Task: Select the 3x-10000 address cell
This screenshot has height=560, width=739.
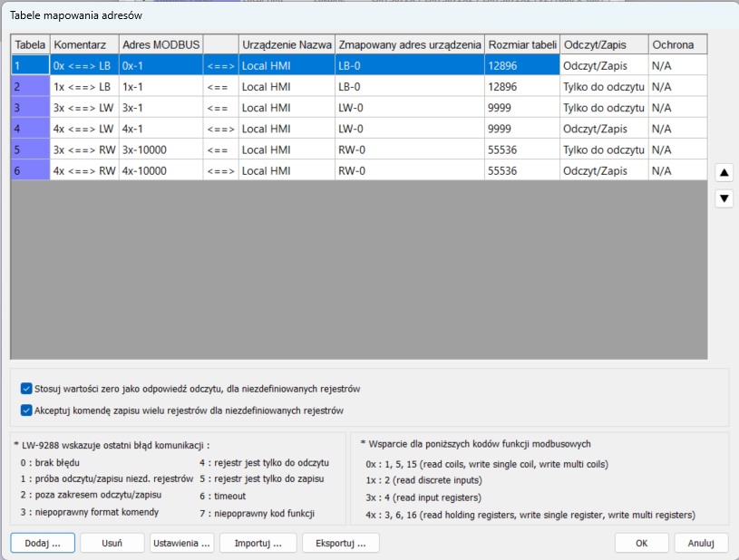Action: point(160,150)
